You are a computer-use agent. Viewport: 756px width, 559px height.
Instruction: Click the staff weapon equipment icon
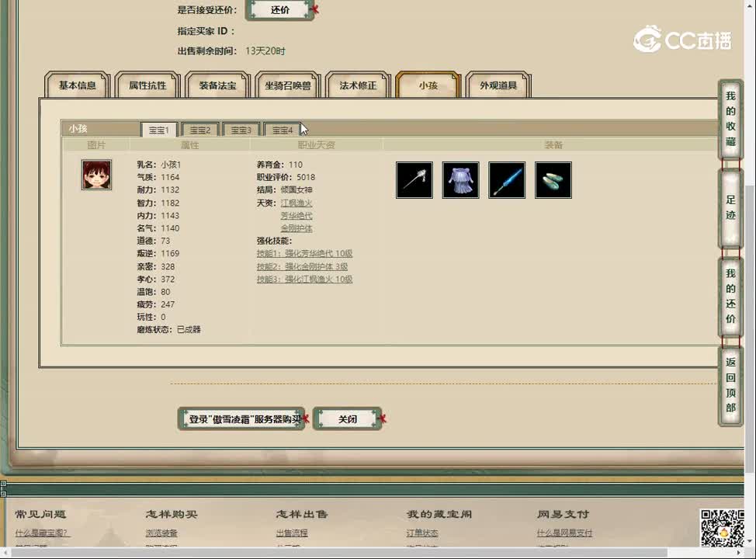[x=414, y=180]
